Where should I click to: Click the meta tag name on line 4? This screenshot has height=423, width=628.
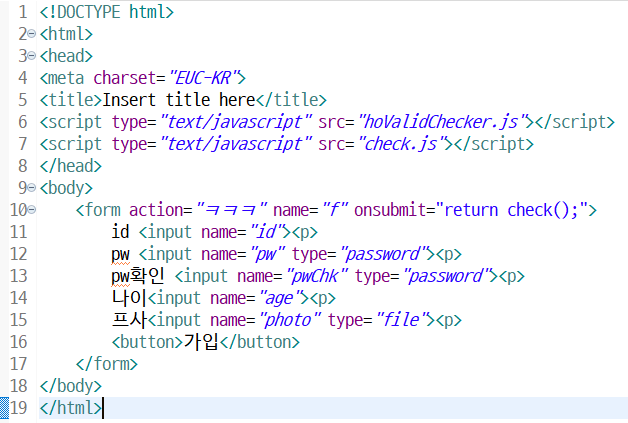(x=66, y=78)
